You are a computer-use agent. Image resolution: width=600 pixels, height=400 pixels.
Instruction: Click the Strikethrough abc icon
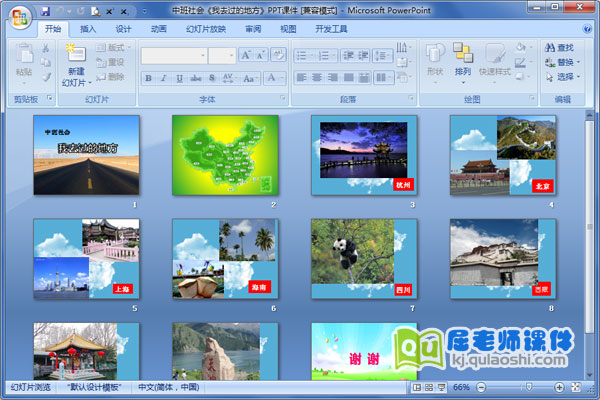[x=196, y=78]
